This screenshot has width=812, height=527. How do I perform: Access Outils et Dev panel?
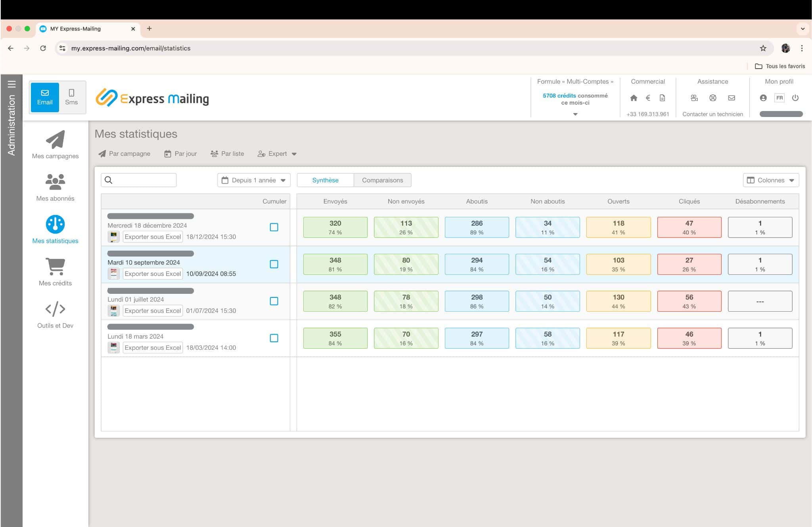[55, 316]
